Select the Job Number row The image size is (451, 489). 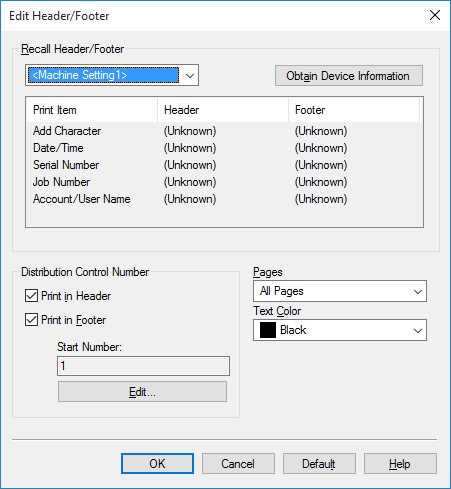223,182
